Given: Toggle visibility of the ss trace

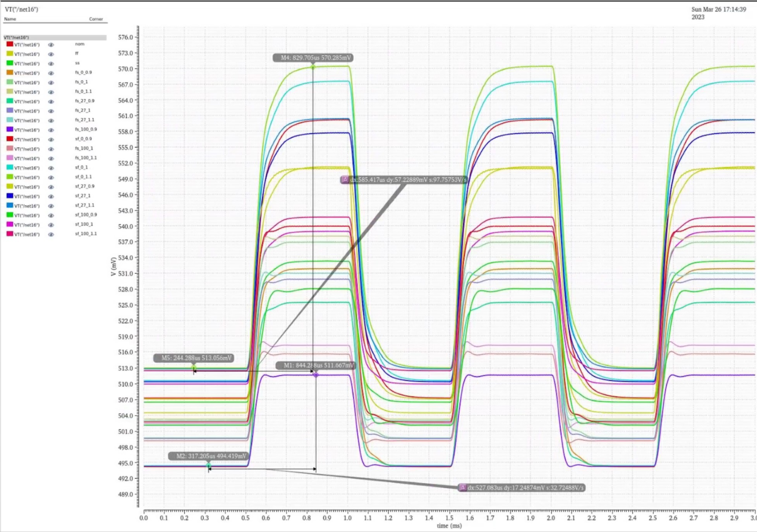Looking at the screenshot, I should click(51, 63).
